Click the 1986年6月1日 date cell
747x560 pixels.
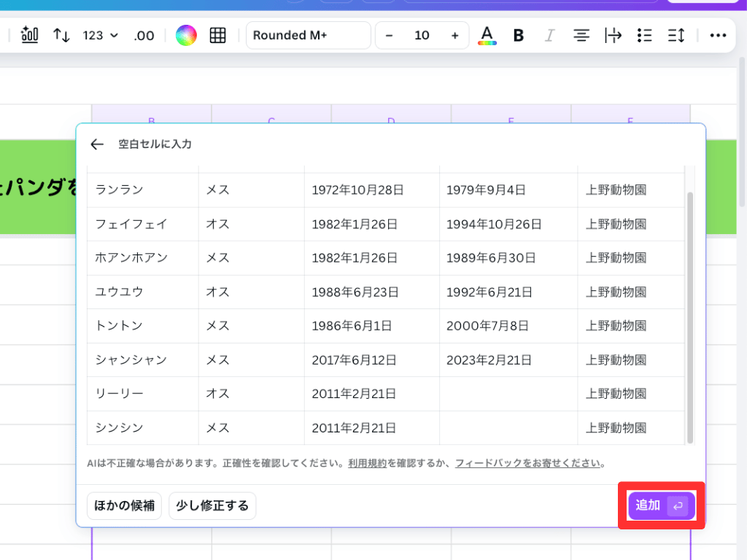371,326
